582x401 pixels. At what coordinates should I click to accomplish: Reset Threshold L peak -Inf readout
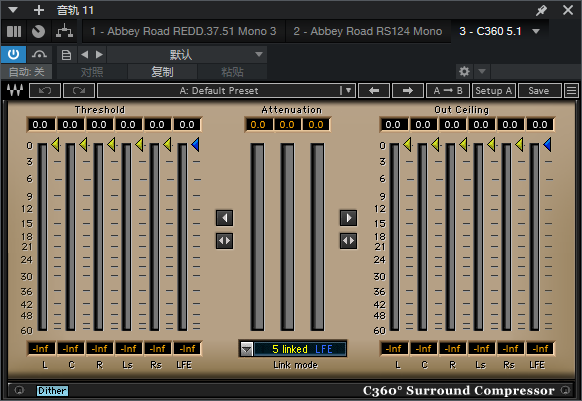tap(41, 349)
